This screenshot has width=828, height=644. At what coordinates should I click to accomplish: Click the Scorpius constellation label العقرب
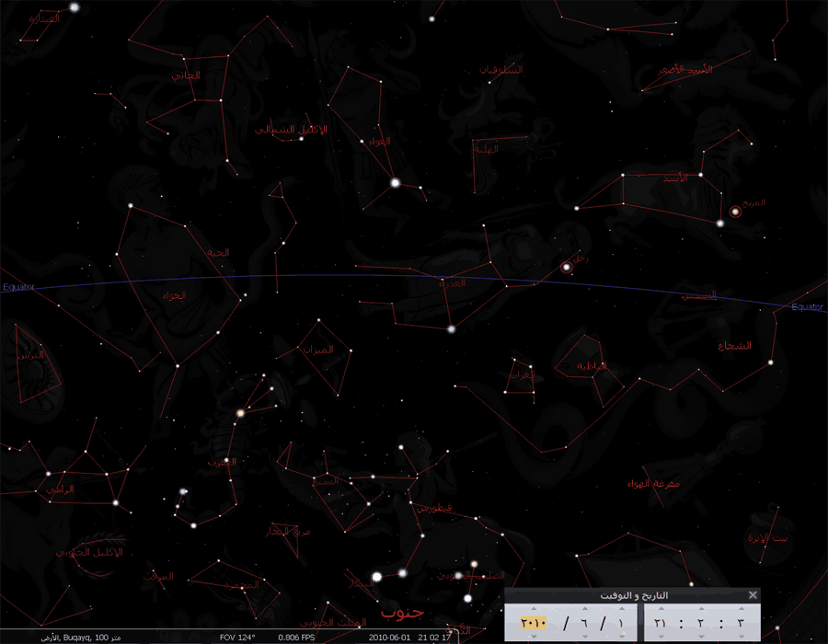point(223,462)
